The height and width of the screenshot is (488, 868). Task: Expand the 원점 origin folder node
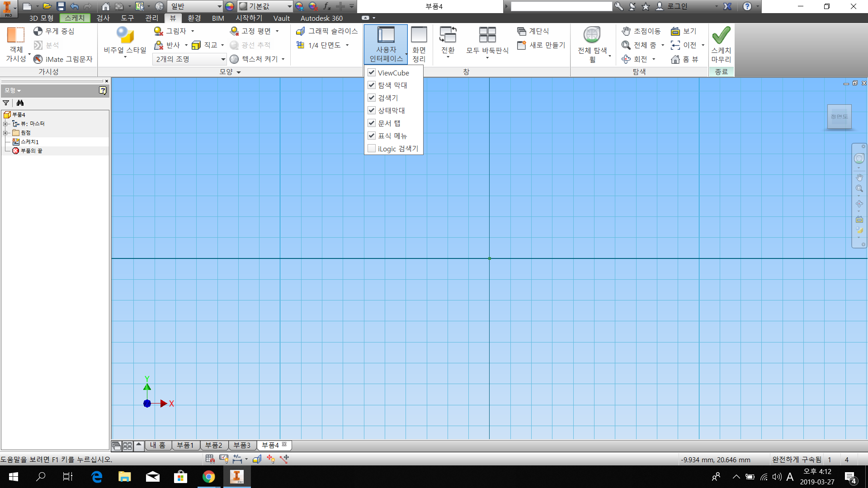click(x=5, y=133)
